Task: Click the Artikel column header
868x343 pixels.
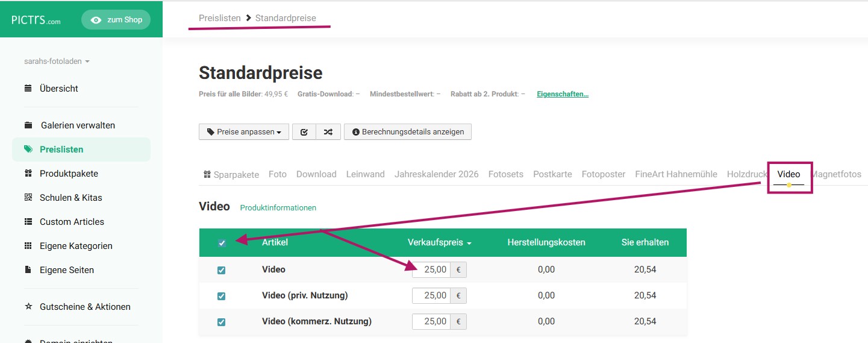Action: [x=275, y=242]
